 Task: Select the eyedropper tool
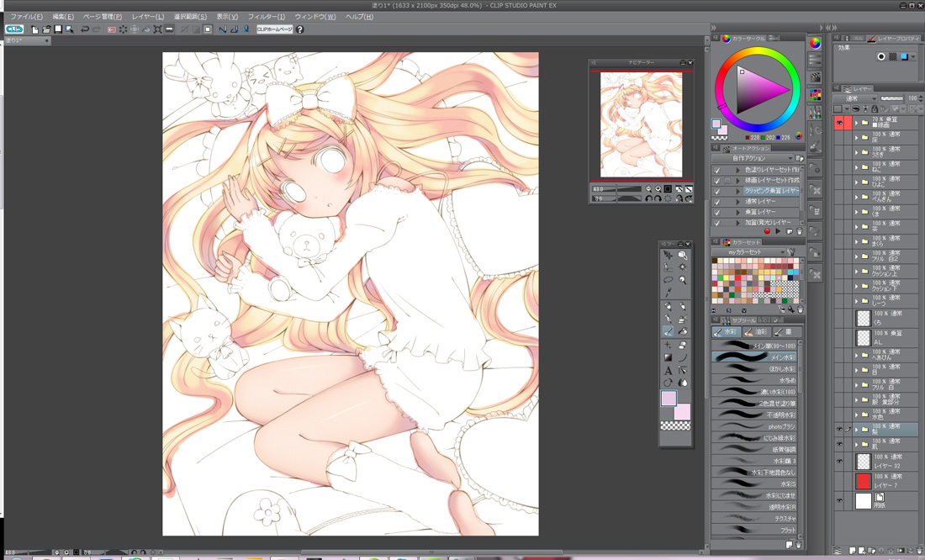(668, 293)
